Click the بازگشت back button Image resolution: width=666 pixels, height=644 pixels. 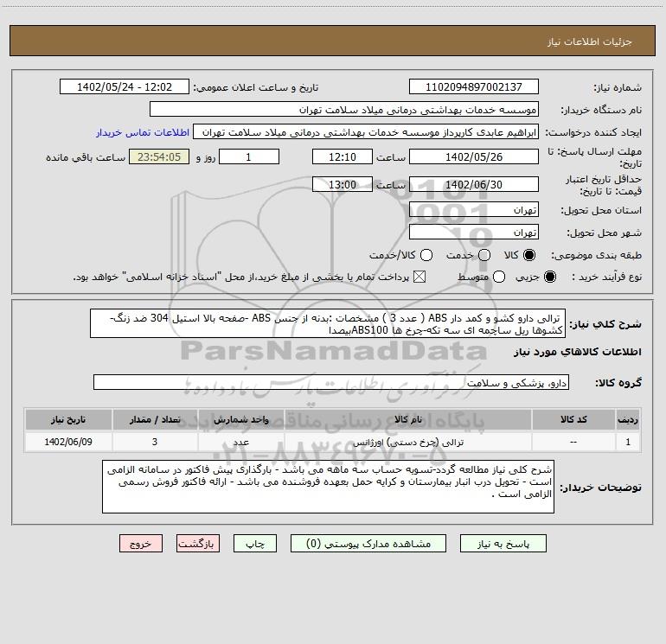click(x=198, y=544)
